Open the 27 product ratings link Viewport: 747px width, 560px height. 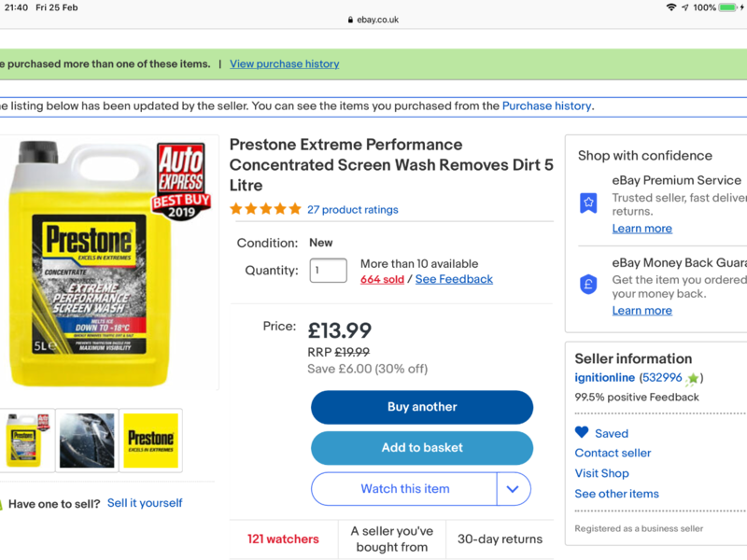point(353,210)
